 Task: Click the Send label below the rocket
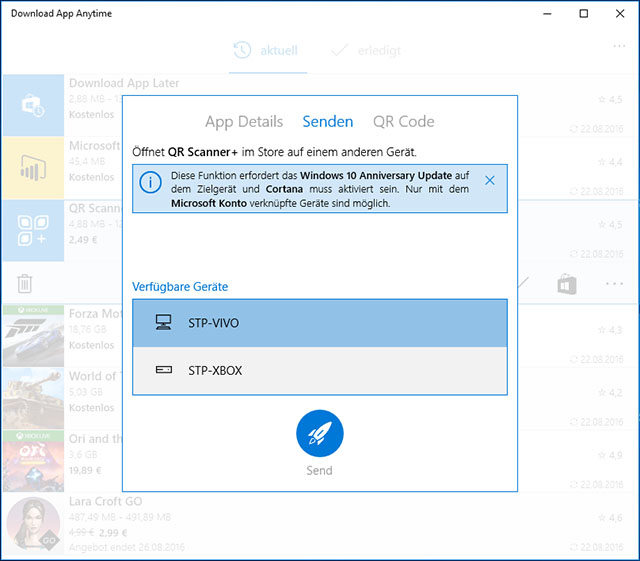click(320, 470)
